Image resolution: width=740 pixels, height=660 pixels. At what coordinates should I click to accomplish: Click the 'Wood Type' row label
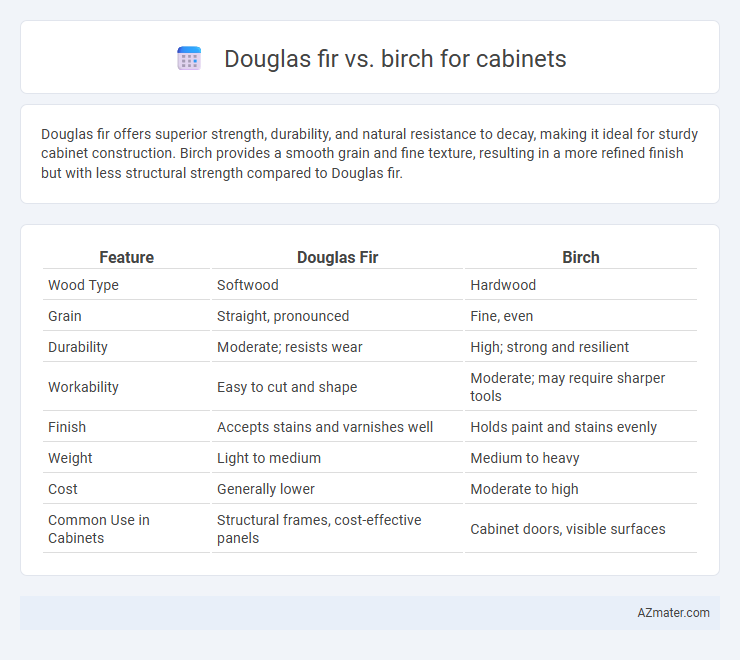(x=83, y=285)
